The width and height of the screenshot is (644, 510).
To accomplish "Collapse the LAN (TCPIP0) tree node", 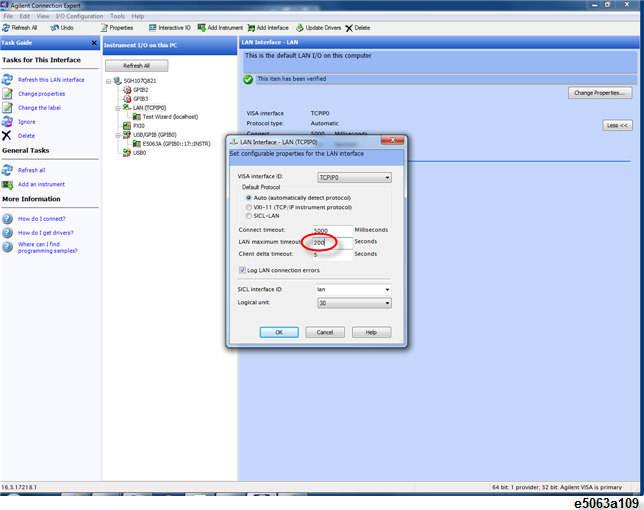I will 117,108.
